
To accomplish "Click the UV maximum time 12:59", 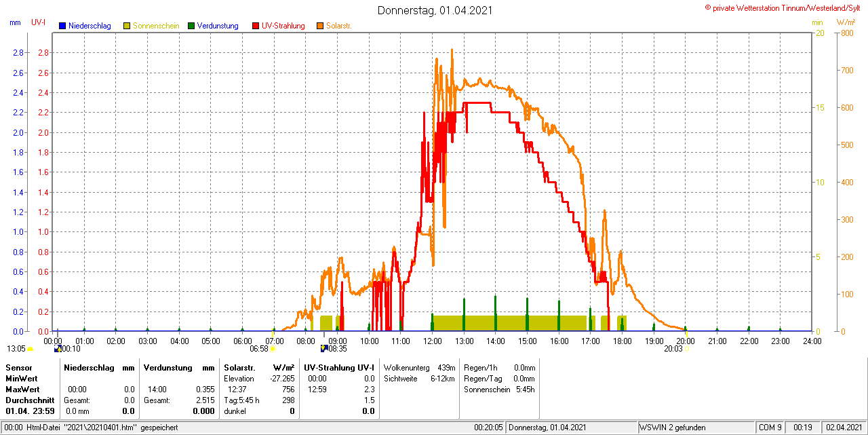I will click(317, 389).
